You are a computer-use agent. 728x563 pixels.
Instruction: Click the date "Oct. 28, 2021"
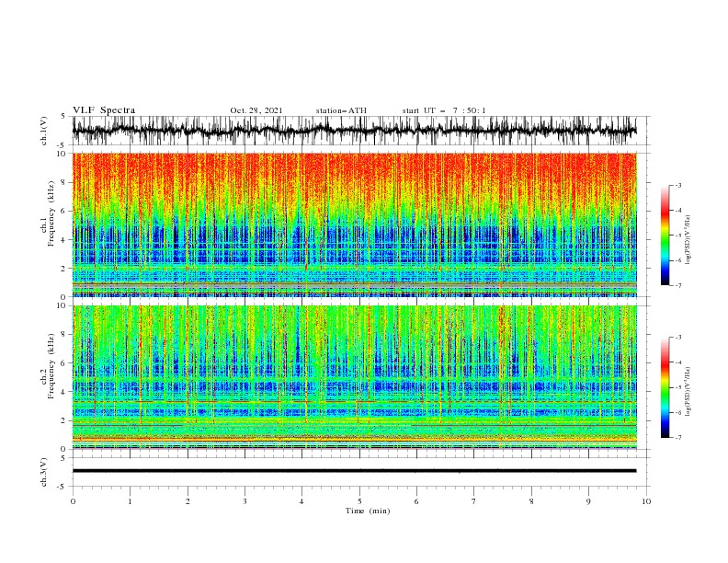click(x=256, y=110)
